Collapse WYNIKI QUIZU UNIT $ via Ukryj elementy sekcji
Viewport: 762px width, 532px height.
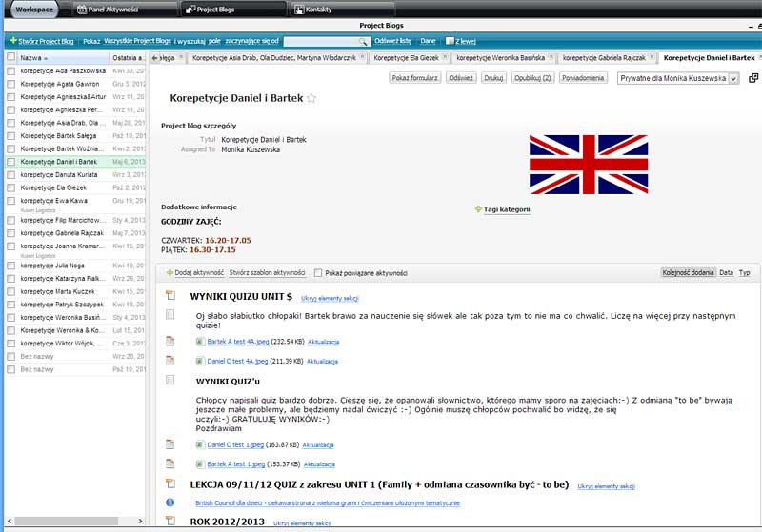[330, 298]
